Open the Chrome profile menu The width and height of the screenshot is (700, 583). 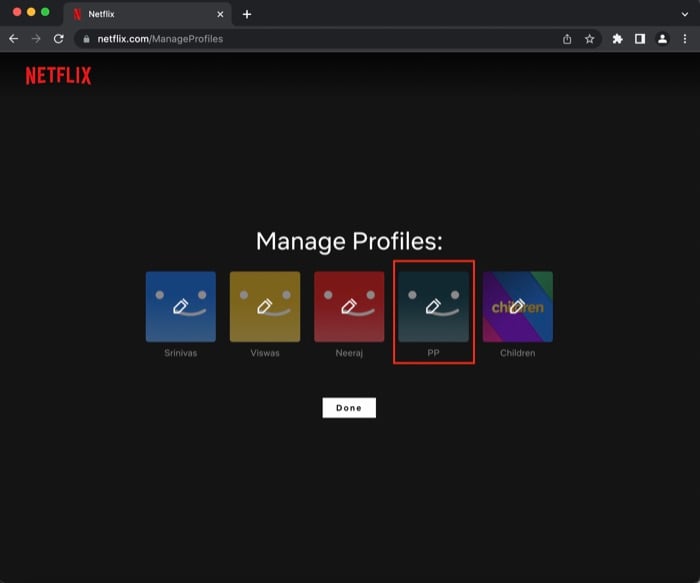pos(662,39)
